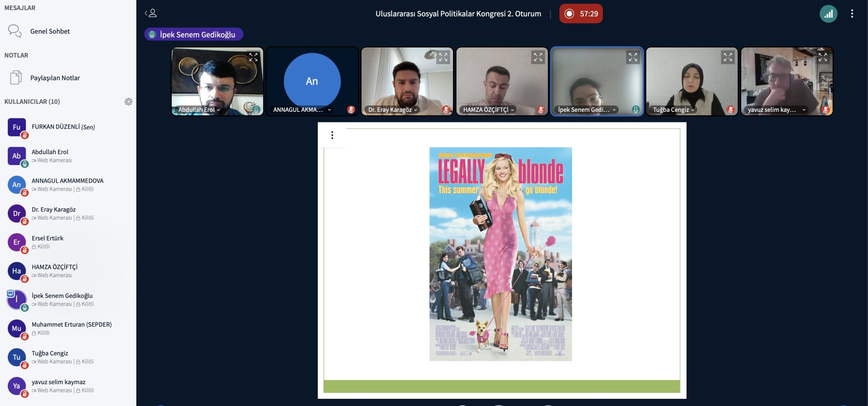The image size is (868, 406).
Task: Click muted mic icon on ANNAGUL's video tile
Action: pos(351,109)
